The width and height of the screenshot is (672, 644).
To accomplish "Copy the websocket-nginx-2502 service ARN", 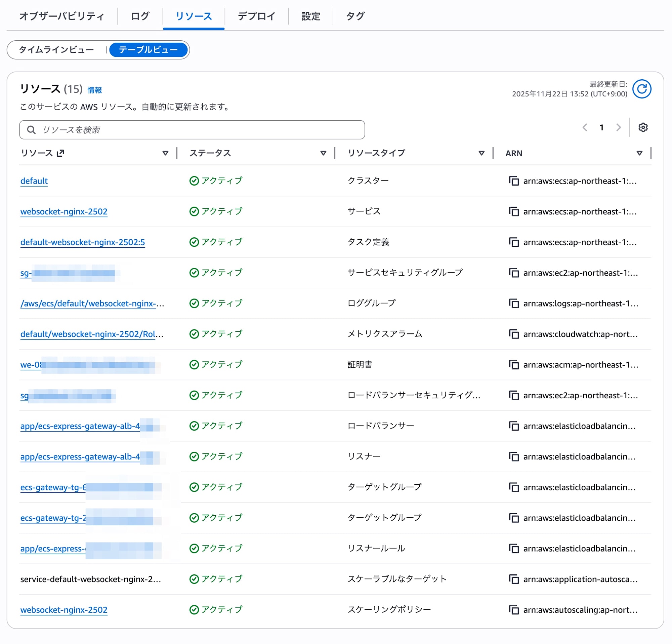I will coord(514,211).
